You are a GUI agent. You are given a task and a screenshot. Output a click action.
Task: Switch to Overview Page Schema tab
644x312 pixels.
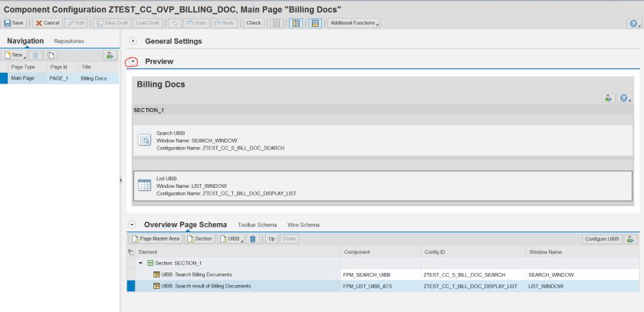[x=186, y=225]
